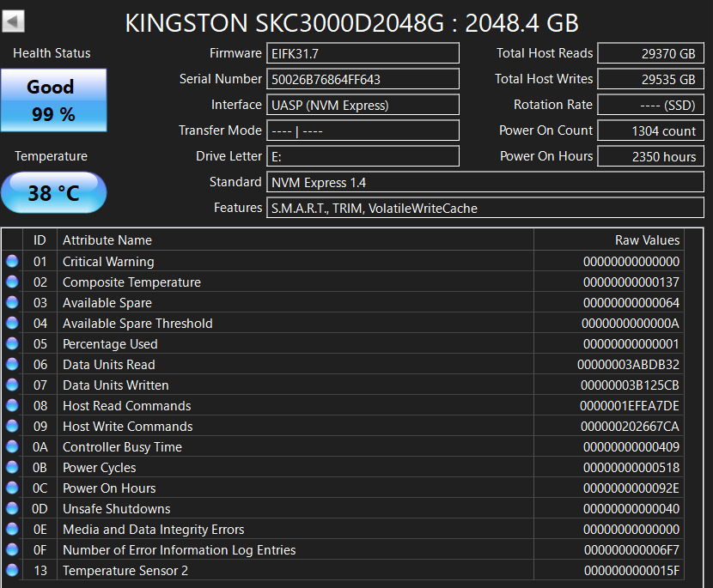The height and width of the screenshot is (588, 713).
Task: Click the status orb for Host Read Commands
Action: click(x=12, y=405)
